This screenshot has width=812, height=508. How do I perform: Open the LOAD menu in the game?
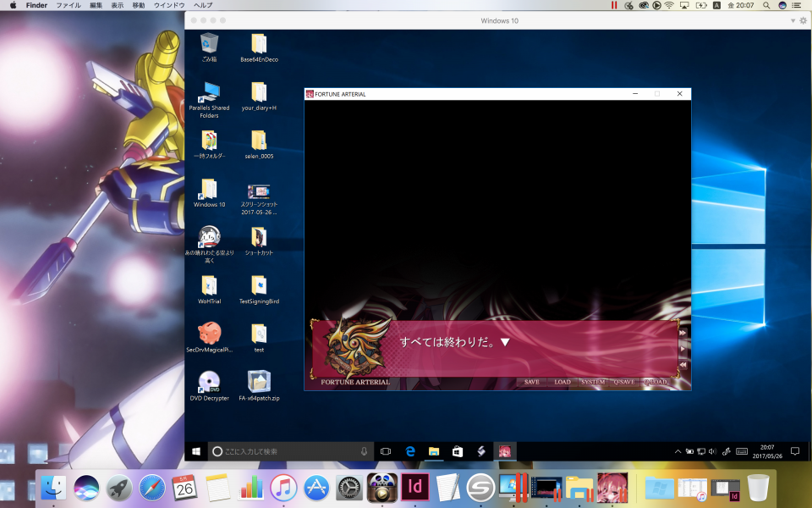562,382
